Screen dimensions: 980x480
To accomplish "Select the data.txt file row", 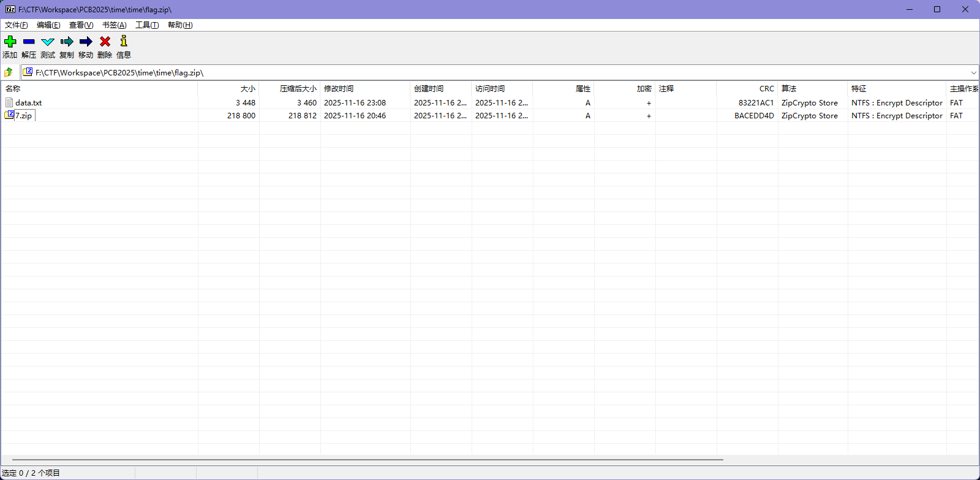I will tap(29, 103).
